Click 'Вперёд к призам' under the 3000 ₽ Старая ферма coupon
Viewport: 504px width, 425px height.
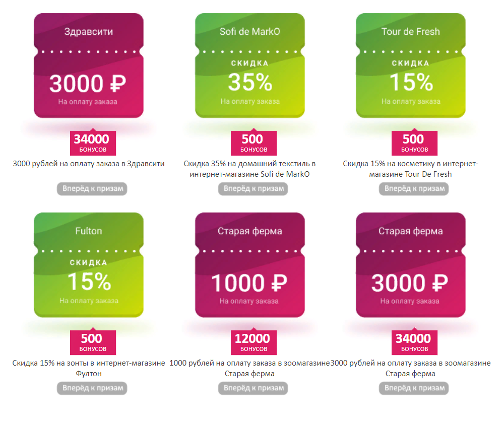click(414, 388)
